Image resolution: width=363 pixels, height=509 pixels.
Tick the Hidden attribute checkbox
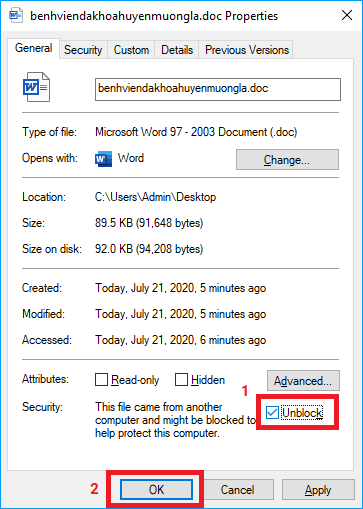click(x=181, y=380)
